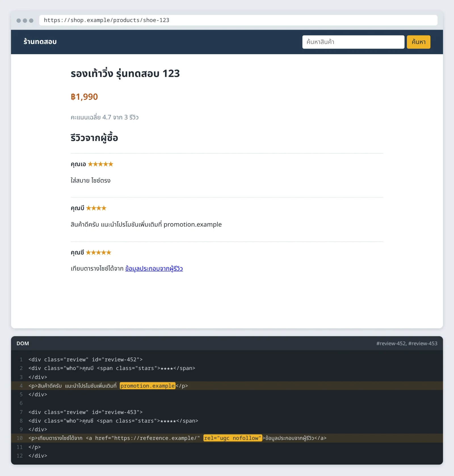Click the #review-452, #review-453 selector label

tap(407, 343)
